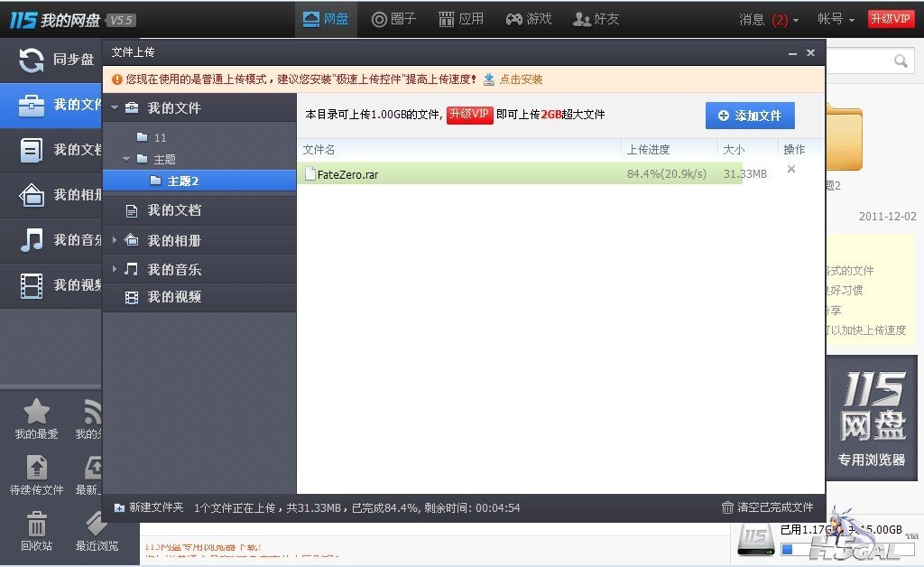Open 我的文档 document icon in left sidebar
The height and width of the screenshot is (567, 924).
click(x=32, y=150)
